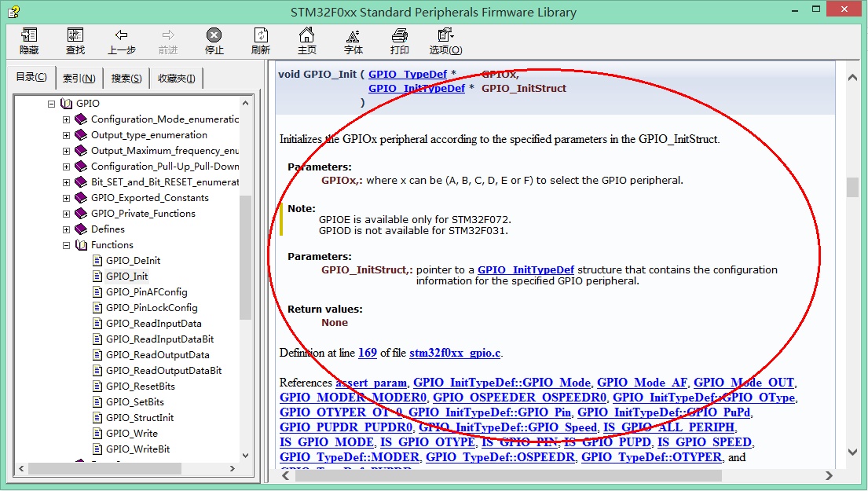
Task: Click the Font (字体) toolbar icon
Action: click(353, 37)
